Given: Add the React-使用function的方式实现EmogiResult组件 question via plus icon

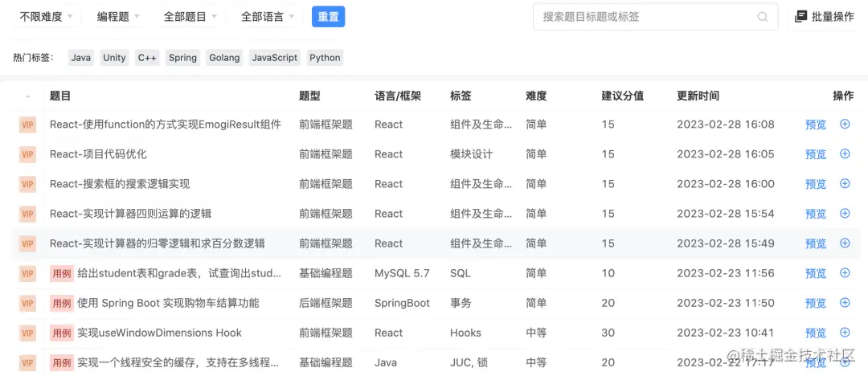Looking at the screenshot, I should [845, 124].
